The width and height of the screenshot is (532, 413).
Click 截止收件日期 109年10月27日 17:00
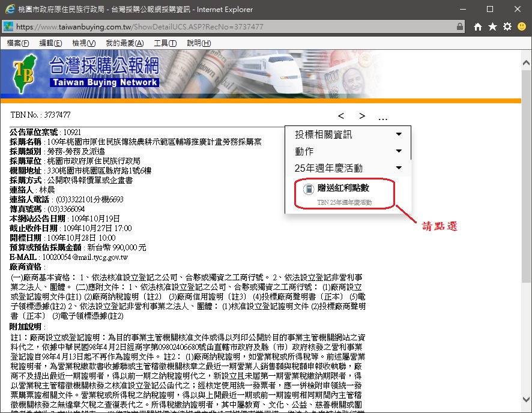[71, 228]
